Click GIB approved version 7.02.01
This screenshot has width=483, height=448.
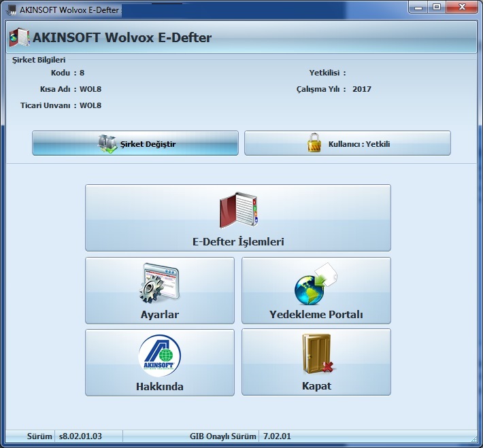click(277, 436)
